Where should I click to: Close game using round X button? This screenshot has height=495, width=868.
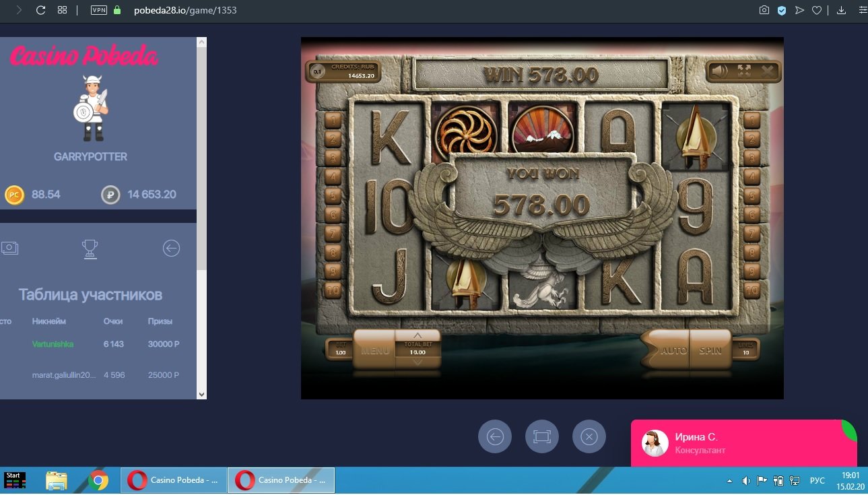coord(589,436)
